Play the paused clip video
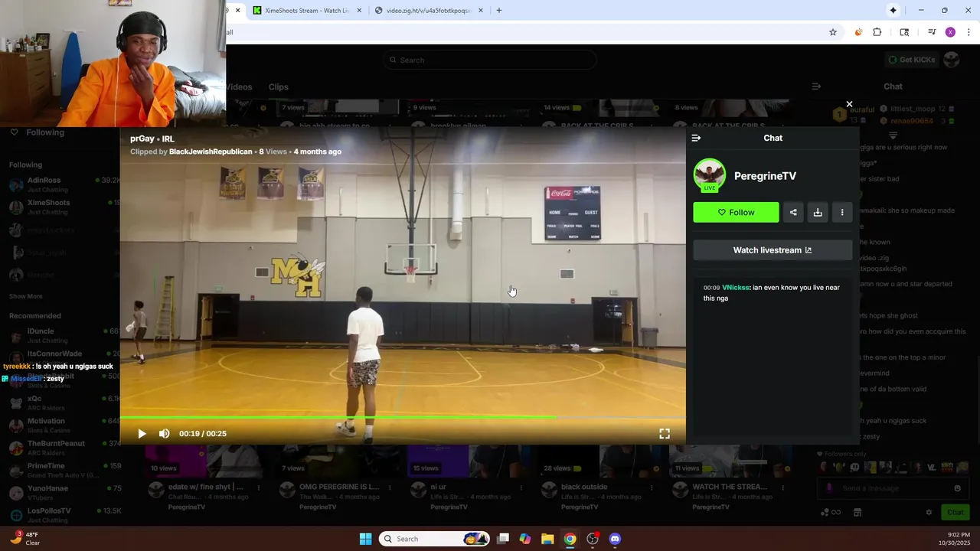This screenshot has width=980, height=551. [x=142, y=434]
